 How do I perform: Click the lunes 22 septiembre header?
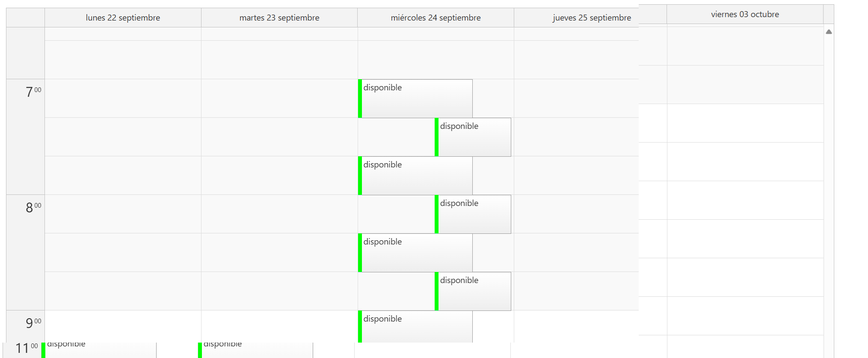123,18
